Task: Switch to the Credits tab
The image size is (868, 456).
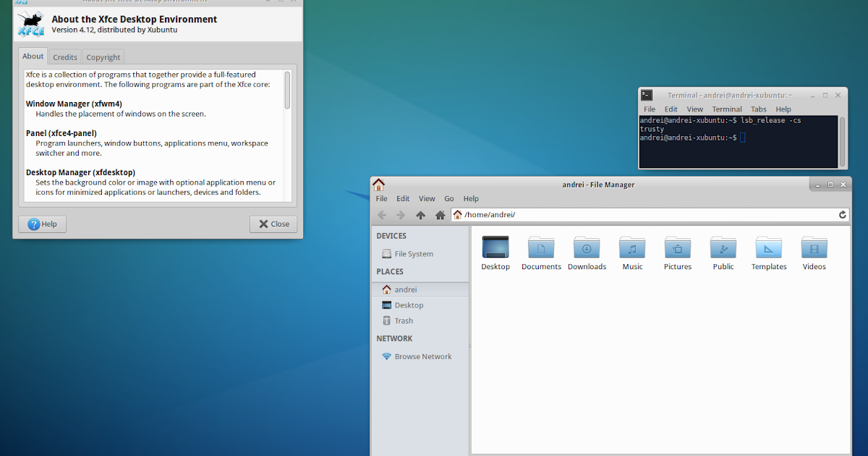Action: (x=64, y=56)
